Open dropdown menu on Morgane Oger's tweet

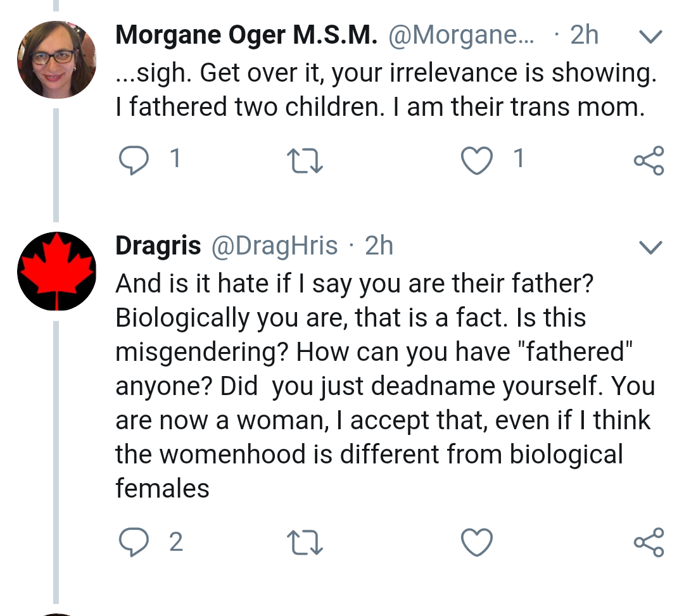coord(650,37)
